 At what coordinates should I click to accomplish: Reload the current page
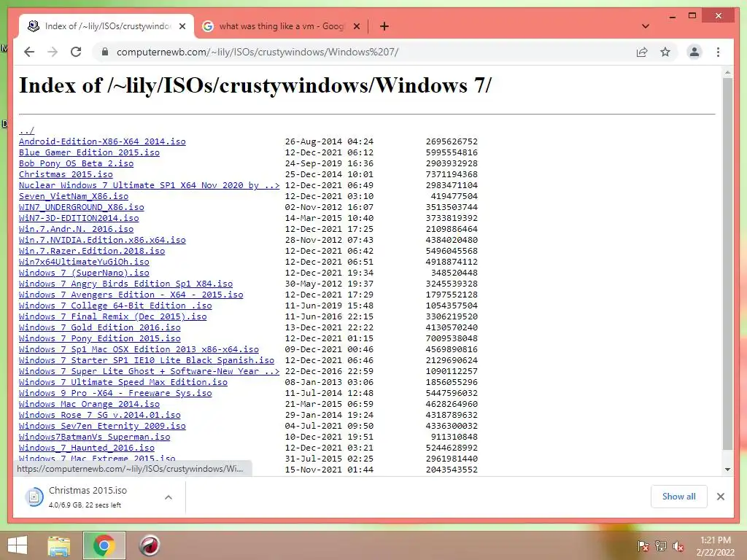pos(76,52)
